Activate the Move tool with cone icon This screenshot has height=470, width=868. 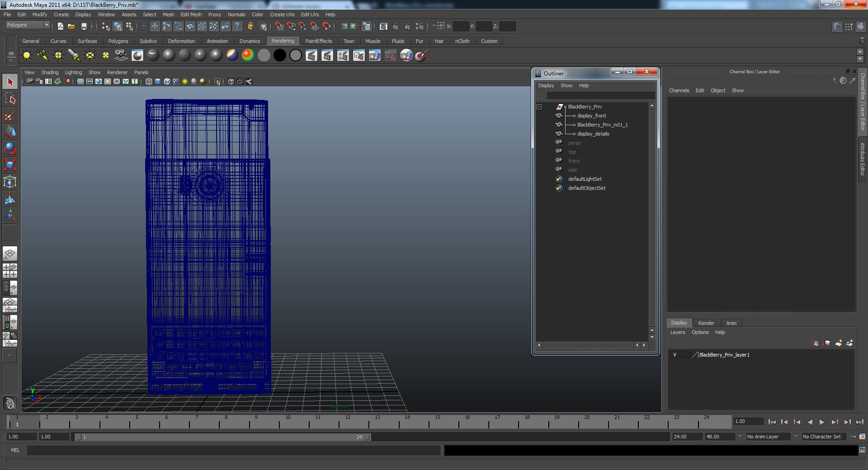10,132
